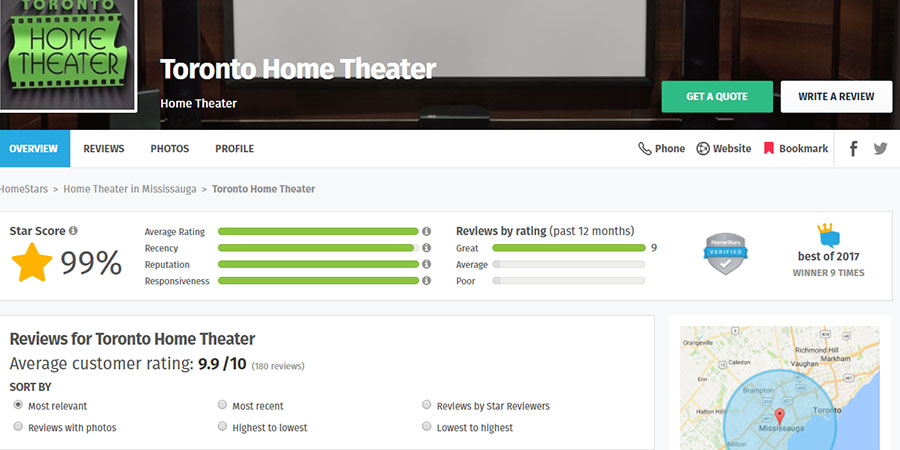Click the Star Score info icon
Screen dimensions: 900x450
coord(73,231)
